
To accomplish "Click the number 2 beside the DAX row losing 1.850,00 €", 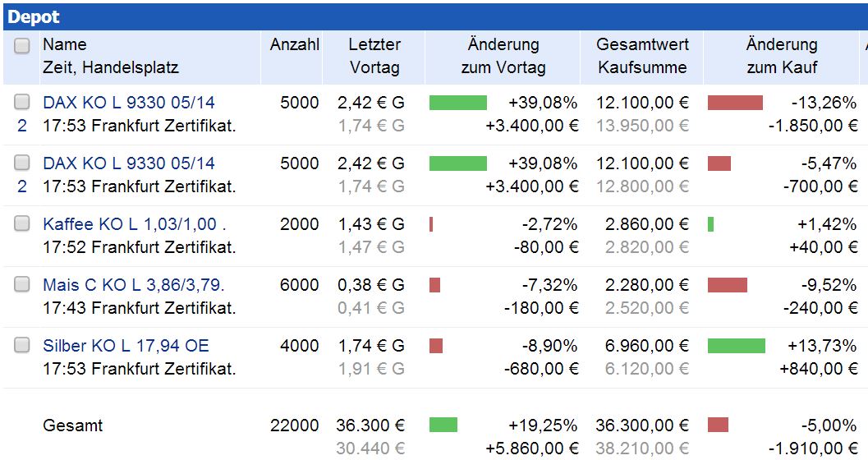I will pos(22,126).
